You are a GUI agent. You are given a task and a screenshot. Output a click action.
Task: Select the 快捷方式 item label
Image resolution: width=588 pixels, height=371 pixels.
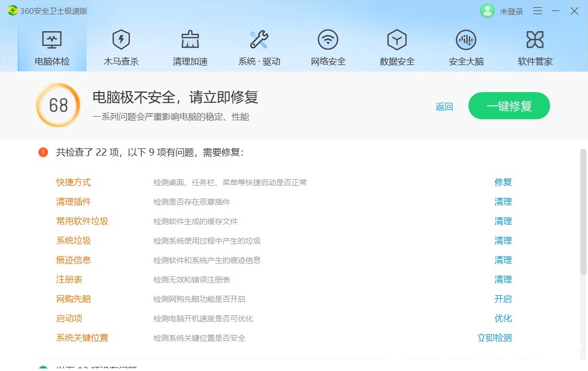point(74,182)
